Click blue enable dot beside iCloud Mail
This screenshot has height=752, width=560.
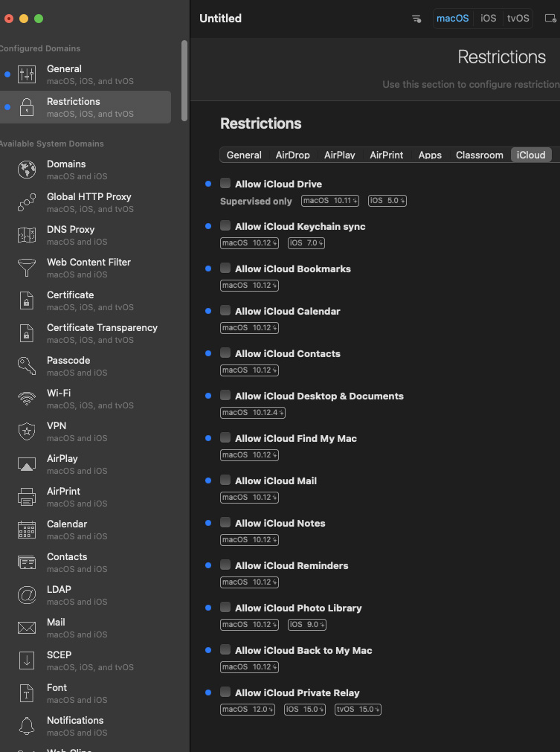pos(208,481)
